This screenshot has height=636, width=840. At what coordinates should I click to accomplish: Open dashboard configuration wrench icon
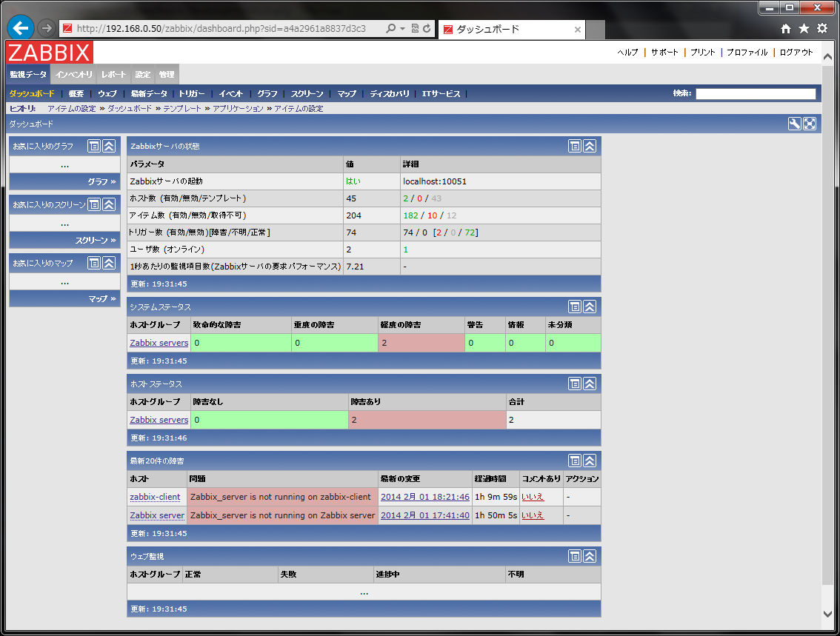tap(795, 124)
